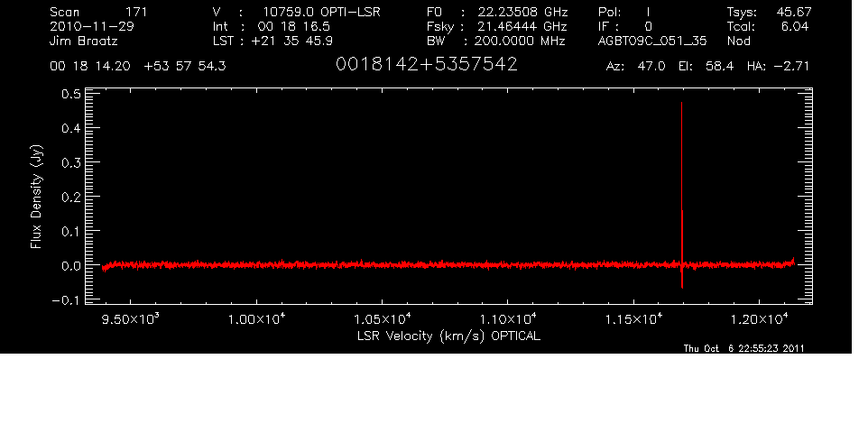
Task: Click the F0 value 22.23508 GHz
Action: pyautogui.click(x=523, y=12)
